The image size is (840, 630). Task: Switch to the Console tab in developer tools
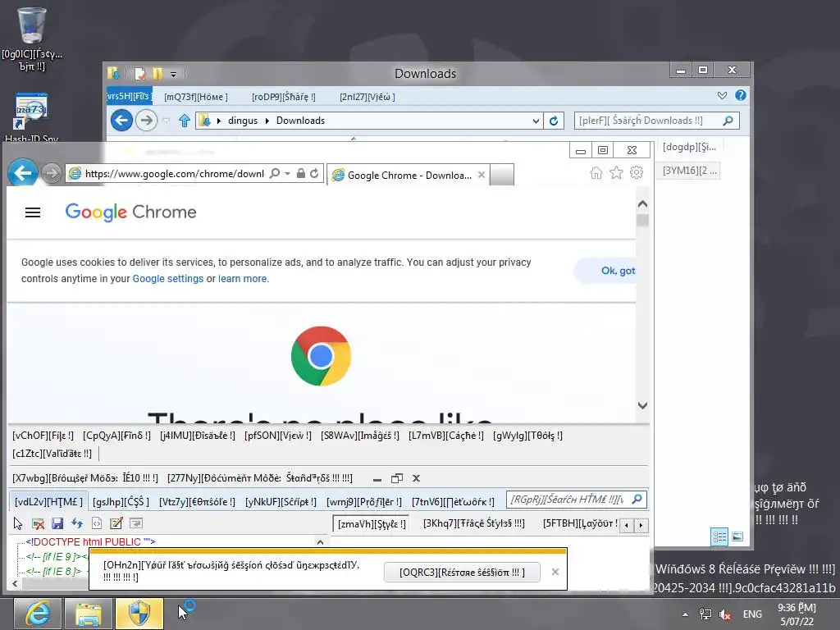[197, 502]
